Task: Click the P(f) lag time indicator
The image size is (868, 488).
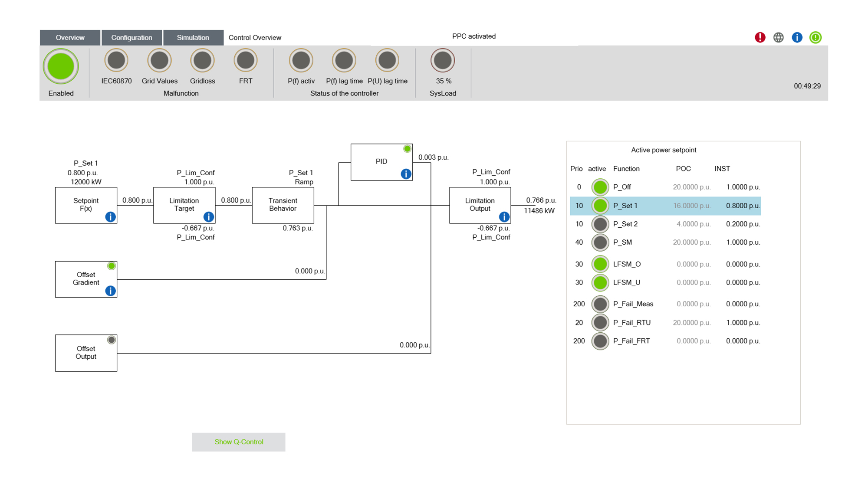Action: point(344,60)
